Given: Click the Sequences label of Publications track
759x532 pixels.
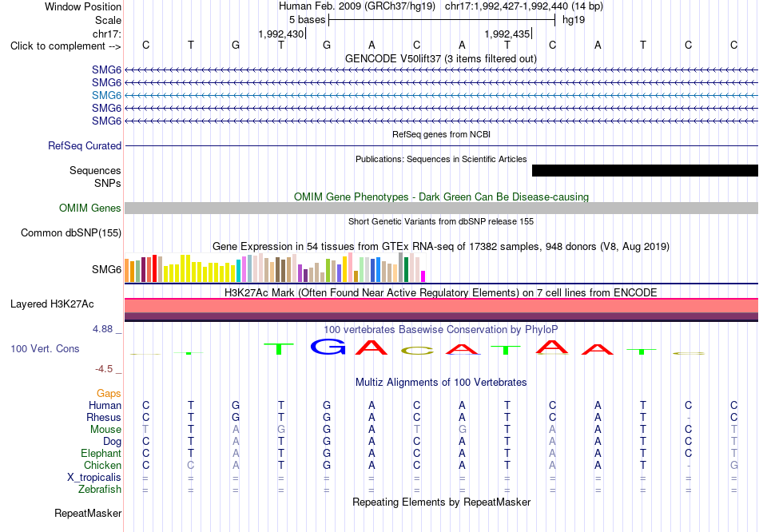Looking at the screenshot, I should click(x=95, y=170).
